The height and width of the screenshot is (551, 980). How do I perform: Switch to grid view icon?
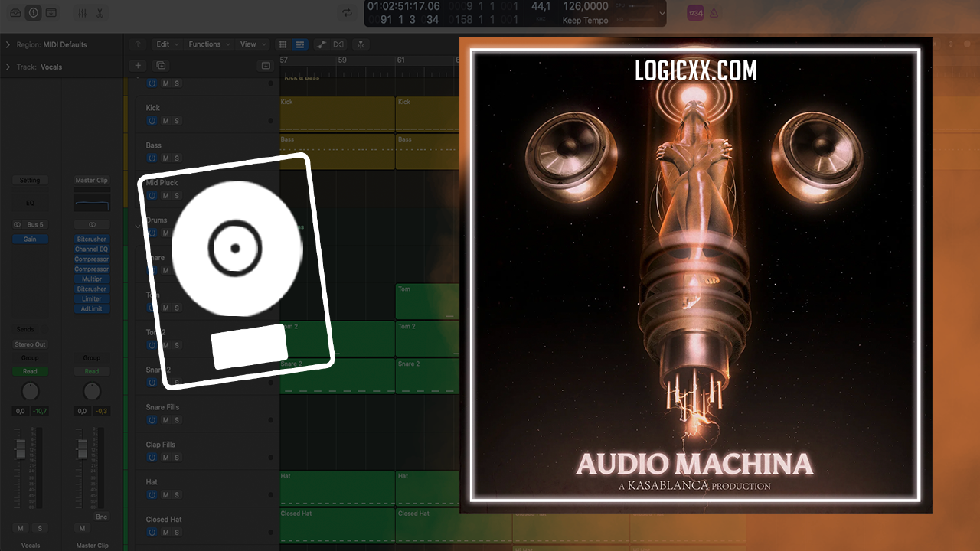click(283, 44)
